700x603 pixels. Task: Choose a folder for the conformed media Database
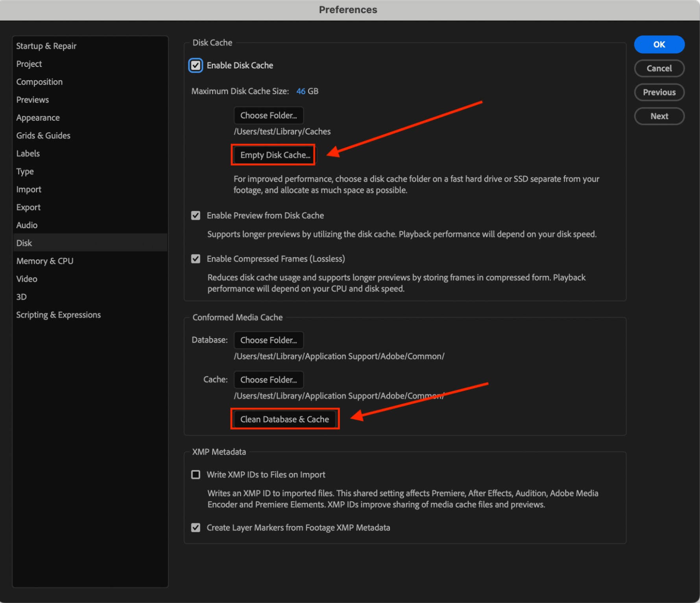[x=269, y=340]
